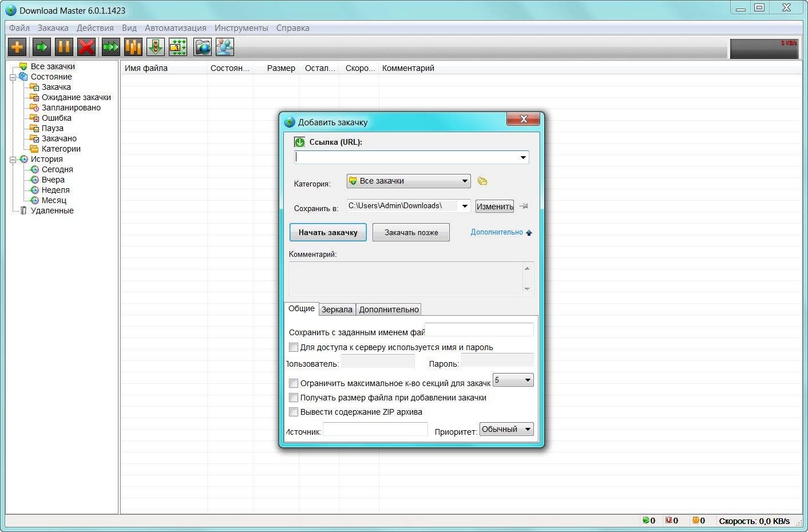Enable server username and password checkbox

294,347
